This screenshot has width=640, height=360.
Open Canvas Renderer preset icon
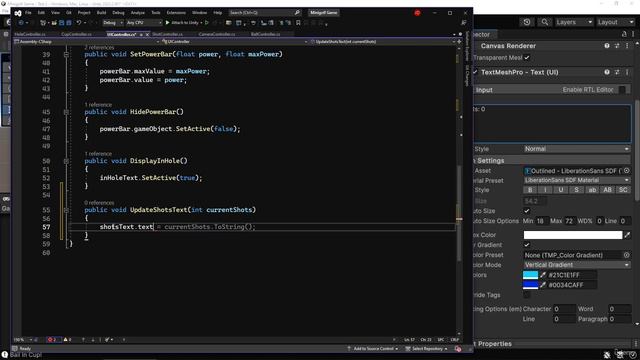tap(617, 46)
